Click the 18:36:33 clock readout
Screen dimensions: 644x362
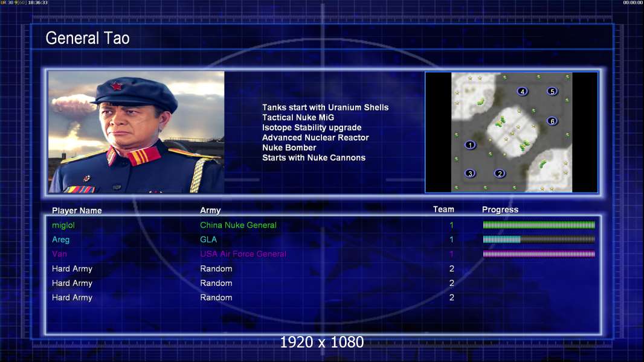pos(38,2)
